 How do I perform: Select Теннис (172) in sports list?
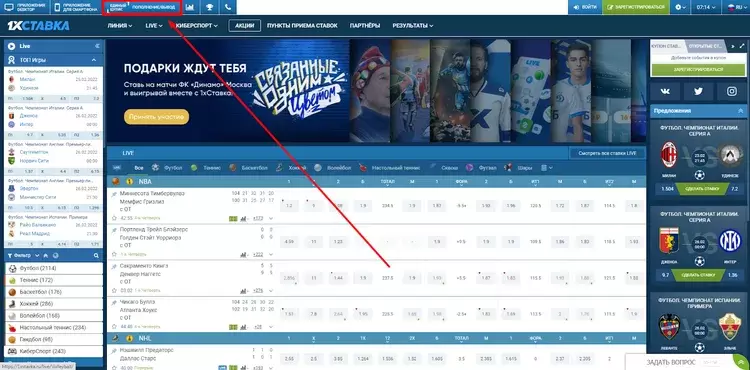click(54, 280)
